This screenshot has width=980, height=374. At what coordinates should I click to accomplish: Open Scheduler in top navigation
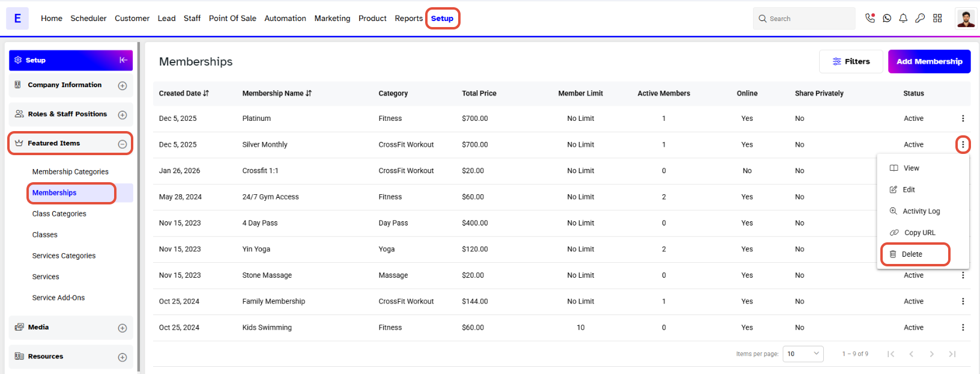[88, 19]
